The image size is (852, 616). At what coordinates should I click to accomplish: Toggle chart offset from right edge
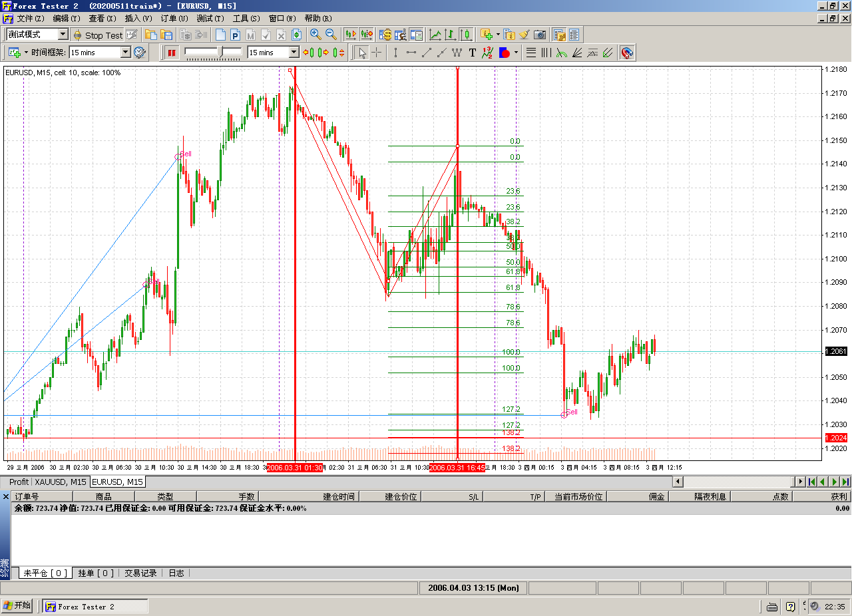pos(366,35)
